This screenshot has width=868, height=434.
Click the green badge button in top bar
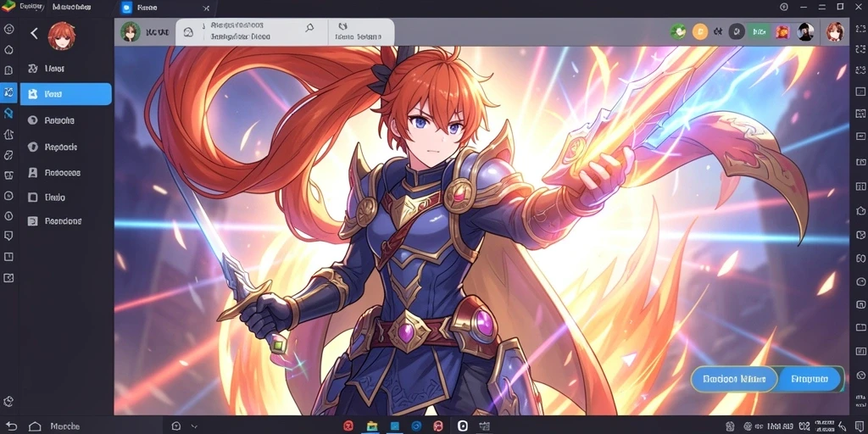point(759,31)
